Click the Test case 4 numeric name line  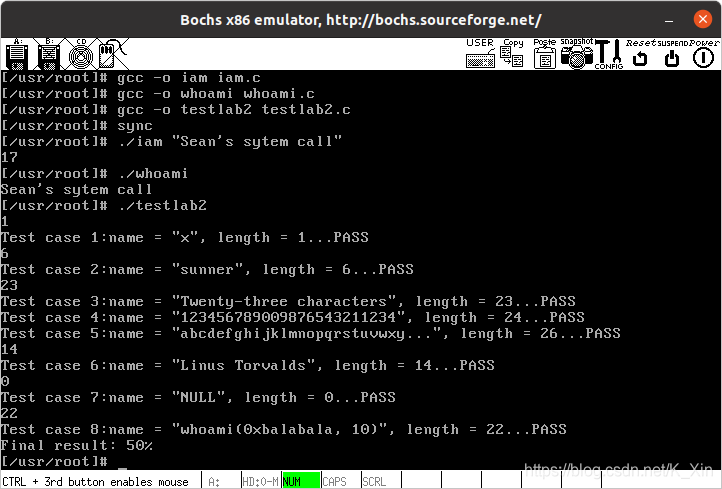click(293, 317)
